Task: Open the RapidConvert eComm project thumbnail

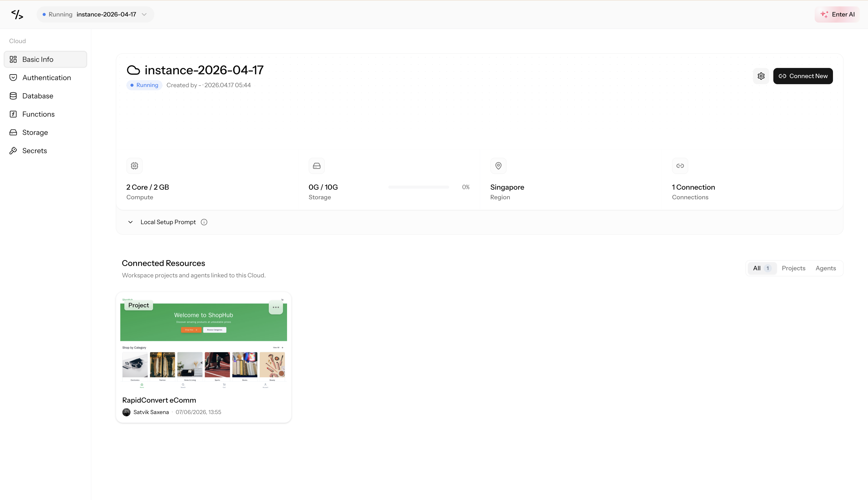Action: click(204, 343)
